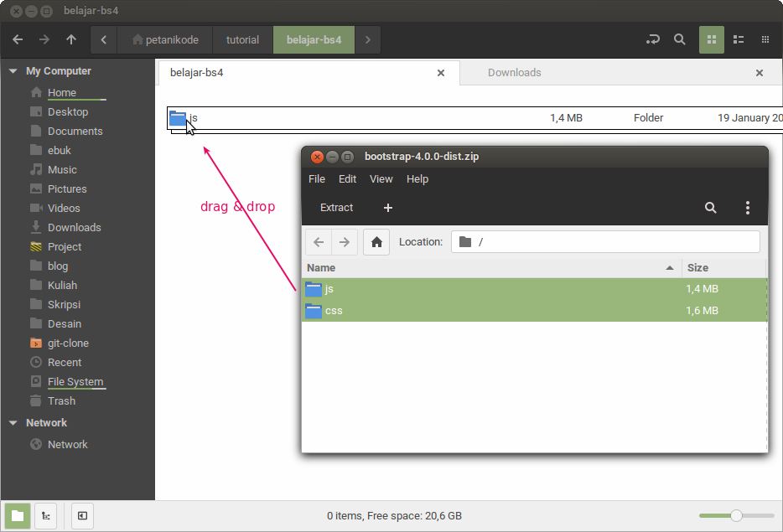The image size is (783, 532).
Task: Click the up arrow to go to parent folder
Action: pyautogui.click(x=71, y=39)
